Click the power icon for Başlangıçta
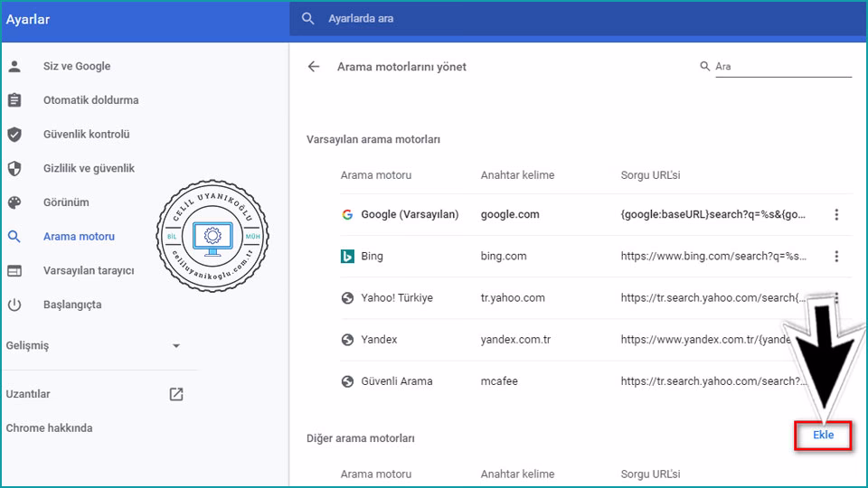The width and height of the screenshot is (868, 488). point(14,305)
